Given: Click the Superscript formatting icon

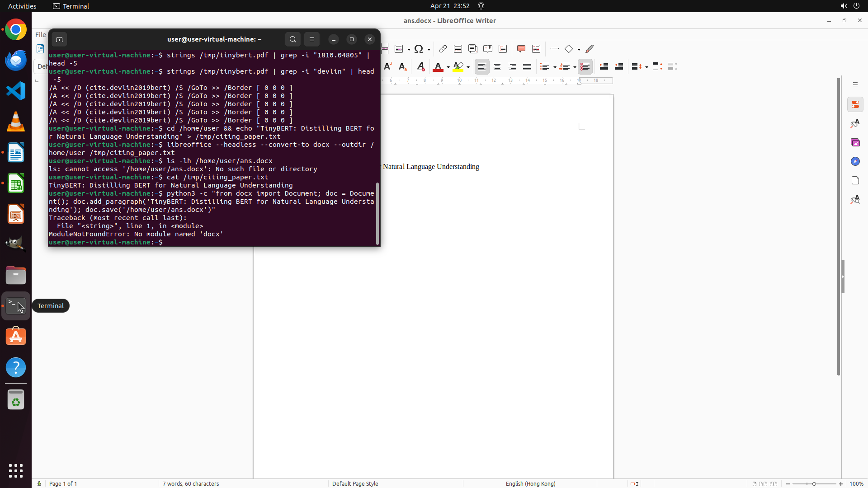Looking at the screenshot, I should (x=387, y=67).
